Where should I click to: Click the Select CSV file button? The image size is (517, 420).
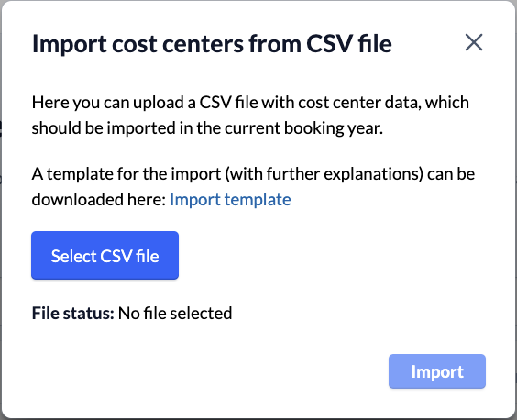click(x=104, y=255)
